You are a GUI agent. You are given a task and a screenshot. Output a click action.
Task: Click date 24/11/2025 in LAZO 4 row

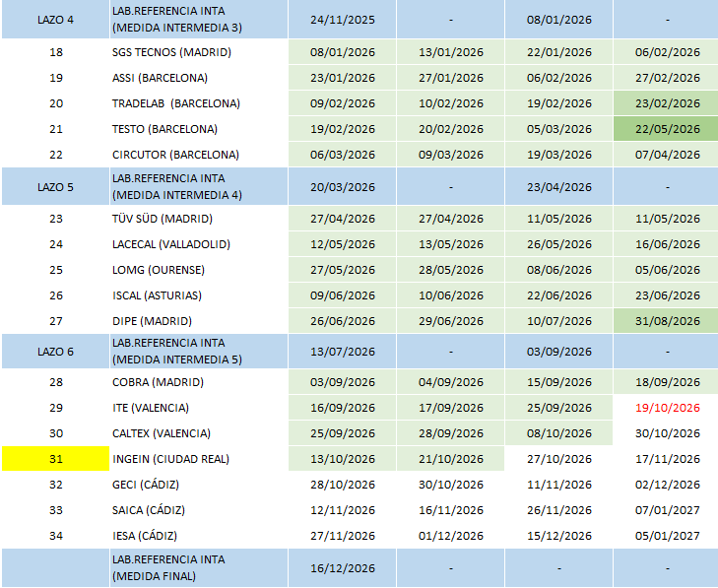pyautogui.click(x=342, y=20)
